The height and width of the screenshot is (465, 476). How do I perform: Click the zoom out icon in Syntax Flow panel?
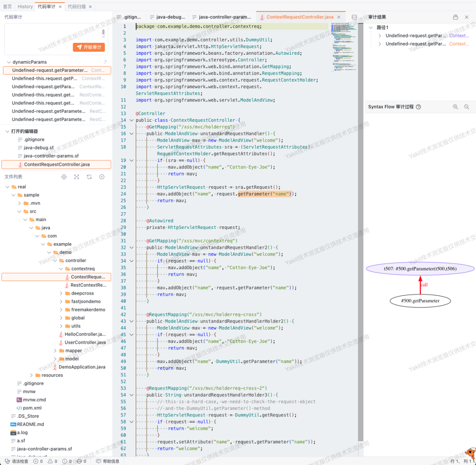click(x=467, y=107)
